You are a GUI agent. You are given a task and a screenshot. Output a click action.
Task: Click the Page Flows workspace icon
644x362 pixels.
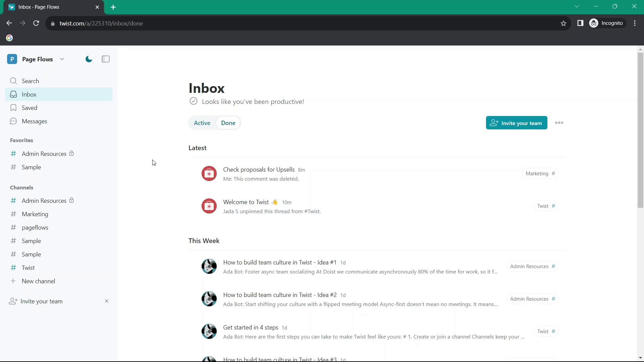pyautogui.click(x=12, y=59)
